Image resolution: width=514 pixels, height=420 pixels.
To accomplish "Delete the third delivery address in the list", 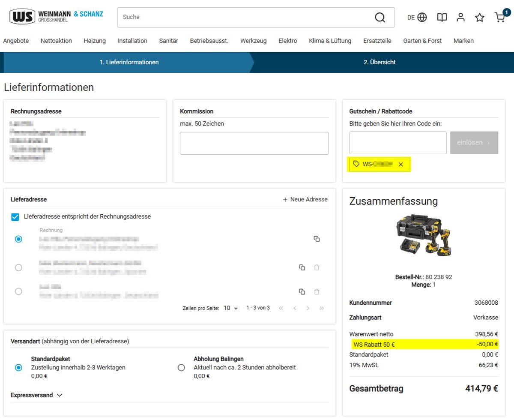I will (x=317, y=292).
